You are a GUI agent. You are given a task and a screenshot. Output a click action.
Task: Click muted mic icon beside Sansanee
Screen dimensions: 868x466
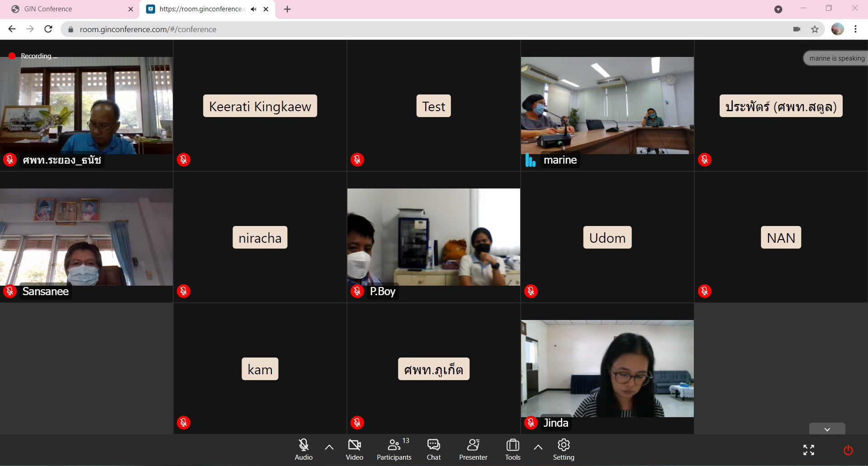(9, 291)
